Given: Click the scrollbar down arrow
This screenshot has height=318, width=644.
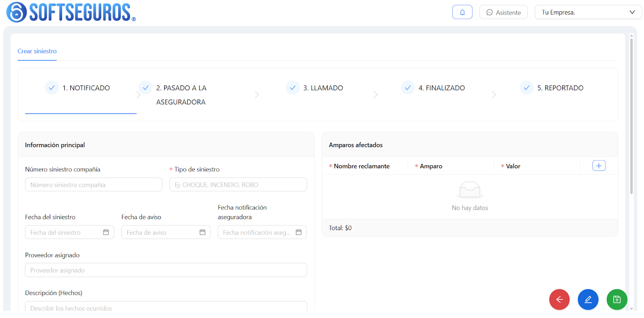Looking at the screenshot, I should (632, 309).
